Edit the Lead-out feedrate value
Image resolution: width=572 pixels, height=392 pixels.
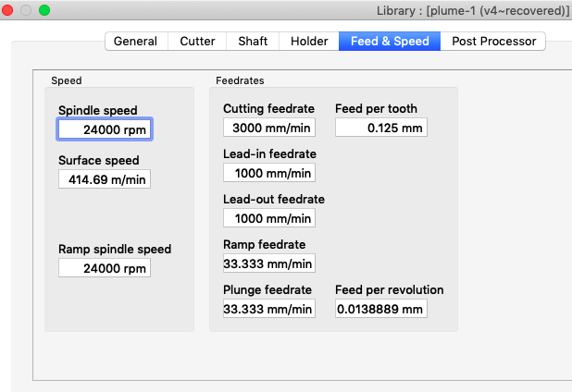pos(269,218)
